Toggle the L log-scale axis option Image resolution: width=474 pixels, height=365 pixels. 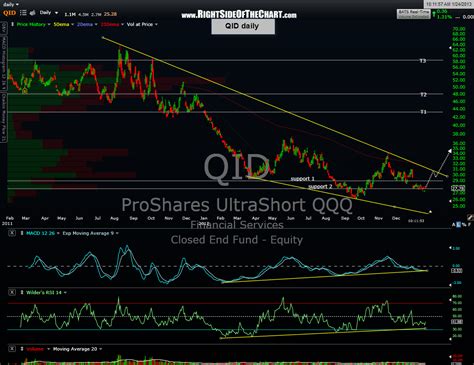[459, 225]
